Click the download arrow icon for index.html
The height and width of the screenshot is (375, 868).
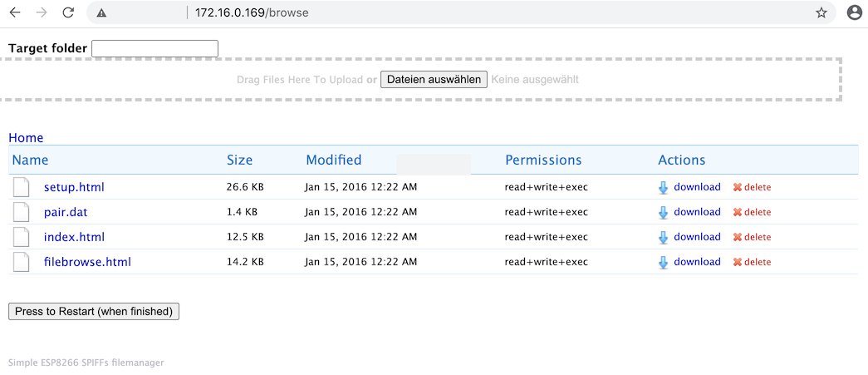[x=663, y=238]
